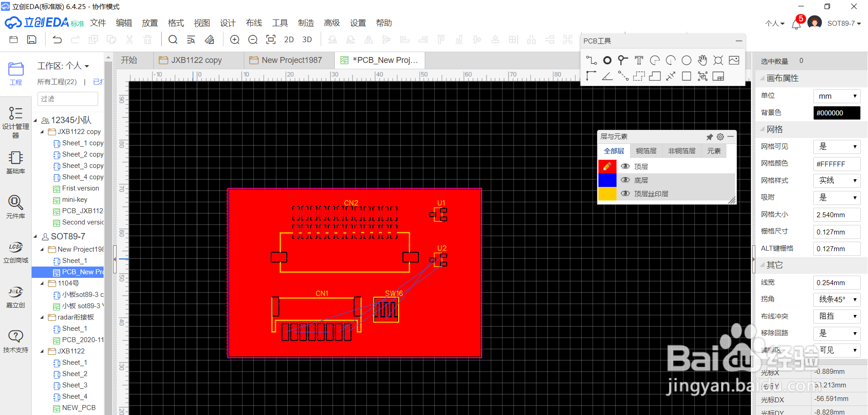Image resolution: width=868 pixels, height=415 pixels.
Task: Select the red 顶层 top layer color swatch
Action: click(607, 167)
